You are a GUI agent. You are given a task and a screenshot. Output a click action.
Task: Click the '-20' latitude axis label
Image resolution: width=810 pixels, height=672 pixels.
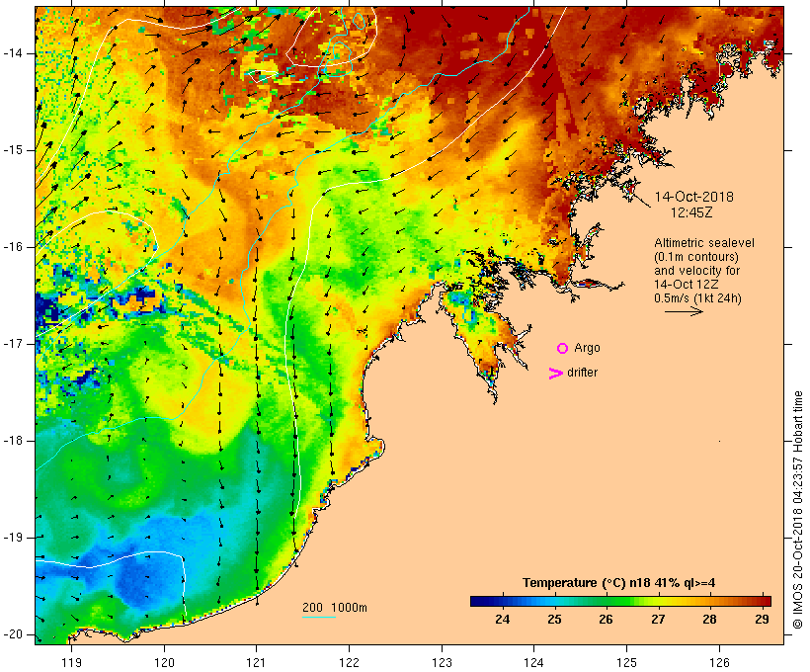pos(13,634)
